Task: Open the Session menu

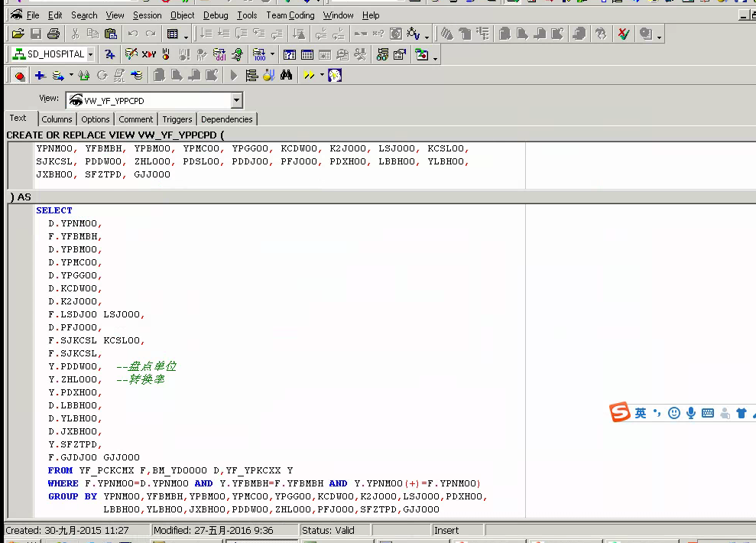Action: pos(147,15)
